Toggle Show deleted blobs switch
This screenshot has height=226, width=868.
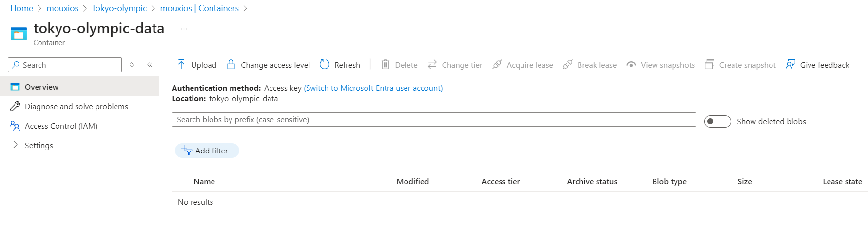click(x=717, y=121)
